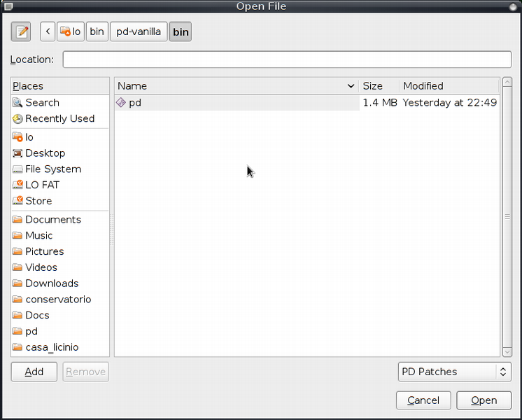522x420 pixels.
Task: Sort by the Size column header
Action: [379, 86]
